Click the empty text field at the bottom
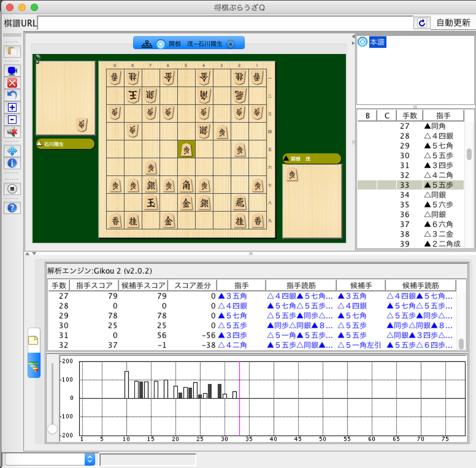The height and width of the screenshot is (468, 476). coord(148,459)
